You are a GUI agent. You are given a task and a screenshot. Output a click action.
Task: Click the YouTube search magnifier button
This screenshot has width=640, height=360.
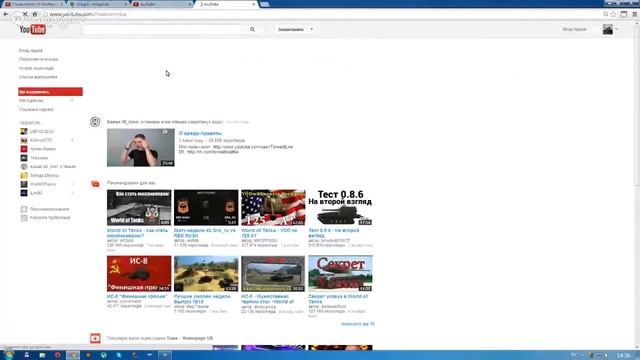click(x=252, y=29)
